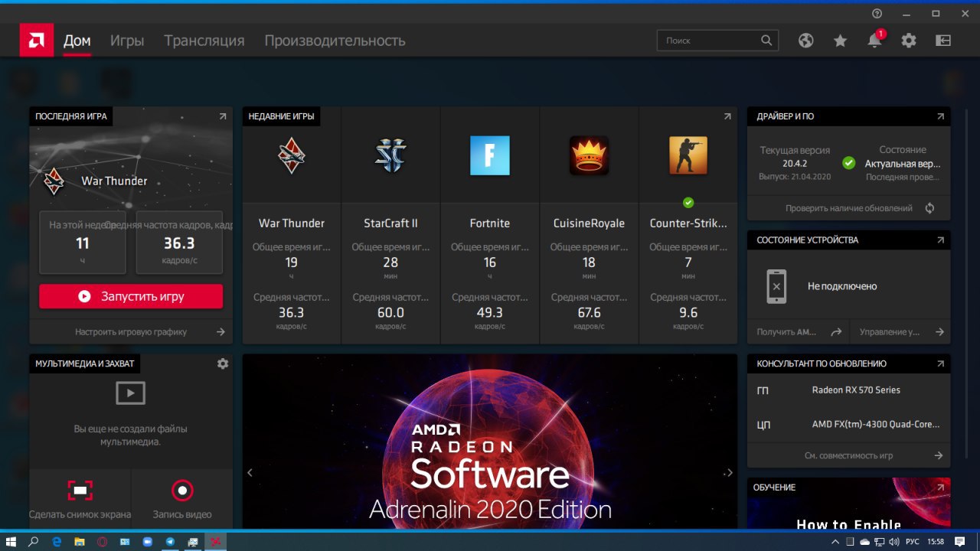This screenshot has height=551, width=980.
Task: Click the StarCraft II game icon
Action: pyautogui.click(x=390, y=156)
